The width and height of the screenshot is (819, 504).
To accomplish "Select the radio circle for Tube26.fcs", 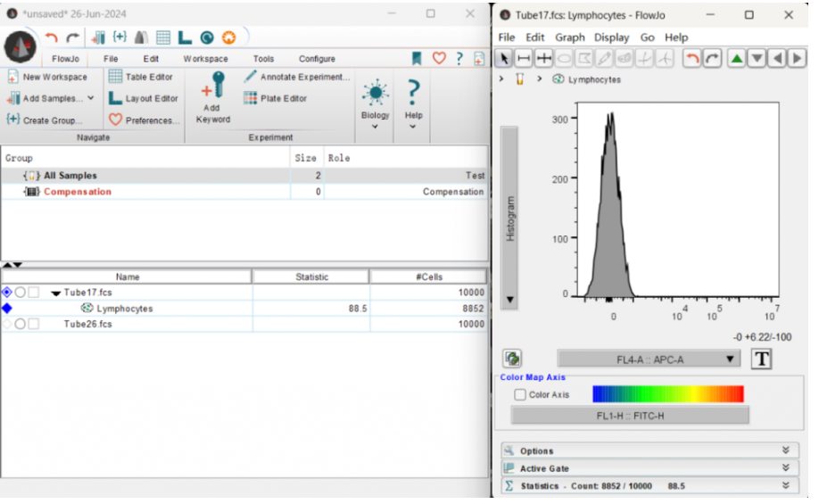I will [20, 324].
